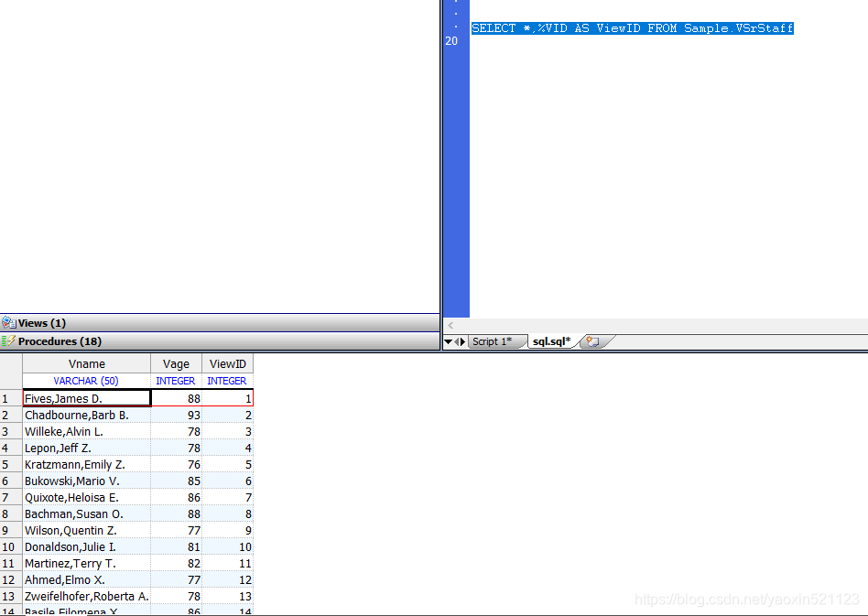Select the cell Willeke,Alvin L.

point(86,432)
